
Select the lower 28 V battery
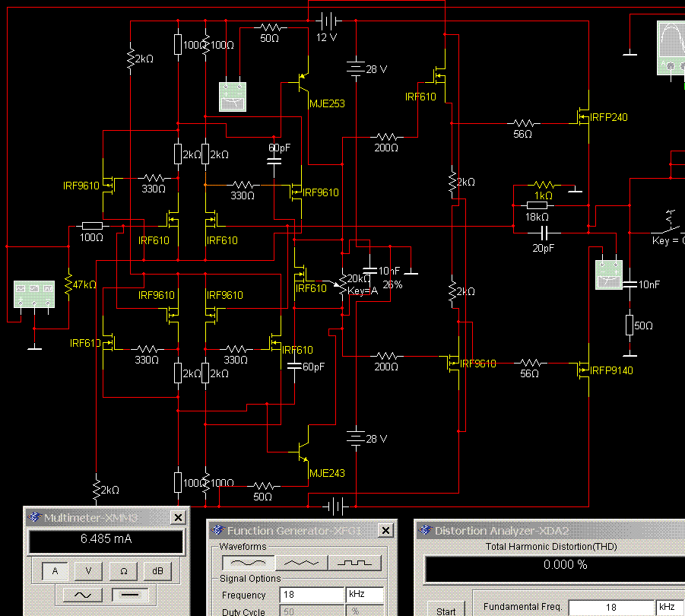[356, 438]
